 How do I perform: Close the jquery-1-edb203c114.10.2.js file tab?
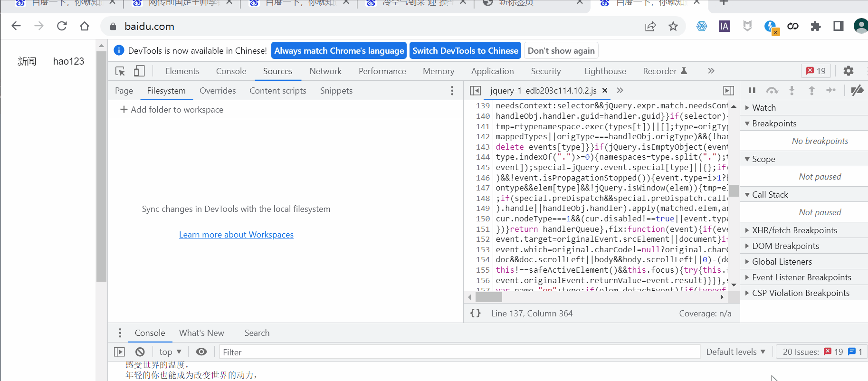605,90
